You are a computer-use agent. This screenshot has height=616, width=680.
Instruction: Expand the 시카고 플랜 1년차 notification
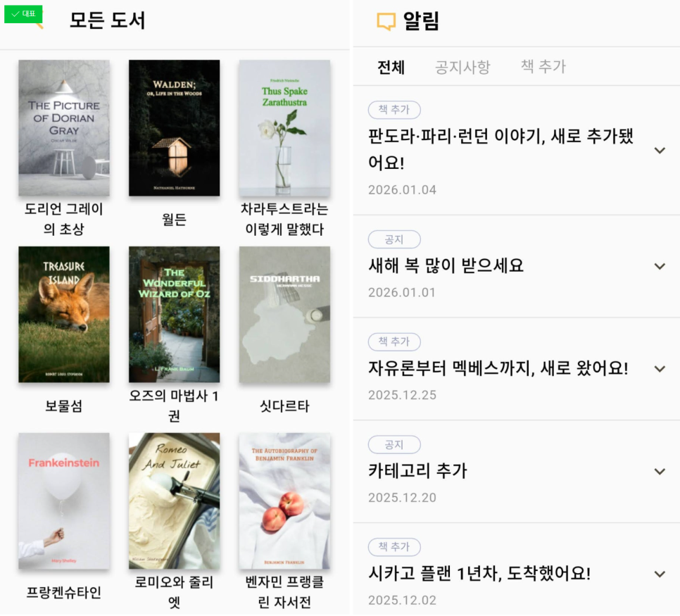[660, 574]
